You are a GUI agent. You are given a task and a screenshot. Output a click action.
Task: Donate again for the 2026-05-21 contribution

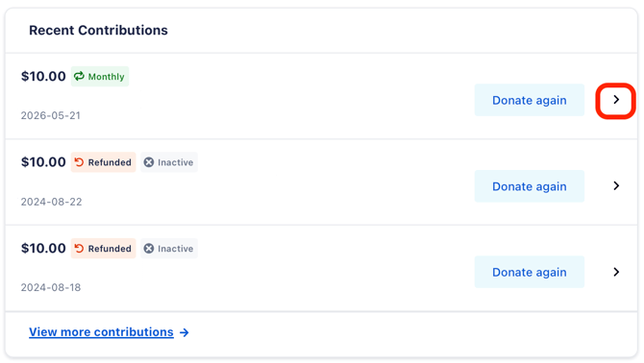[530, 100]
